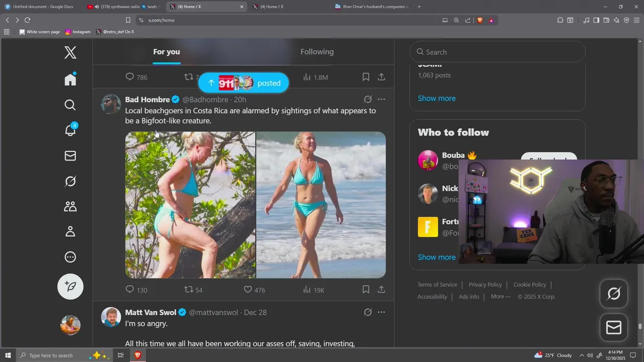The width and height of the screenshot is (644, 362).
Task: Click the new posts 'posted' pill
Action: pos(244,83)
